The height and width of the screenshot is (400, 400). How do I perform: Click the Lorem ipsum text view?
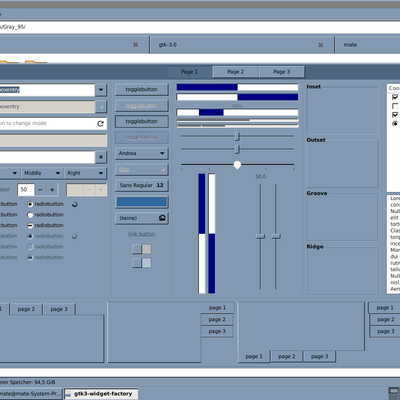click(393, 244)
